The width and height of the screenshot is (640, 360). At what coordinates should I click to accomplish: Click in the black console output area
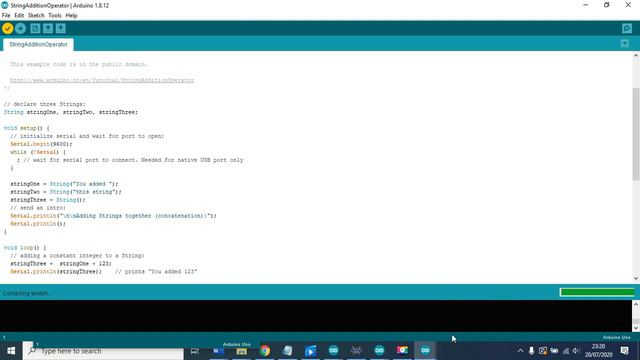pos(316,316)
